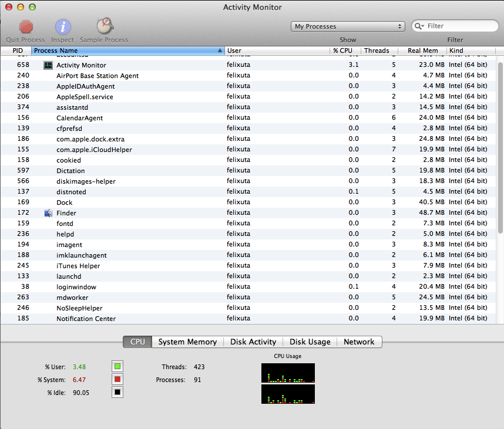Switch to the CPU tab
Screen dimensions: 504x429
137,342
